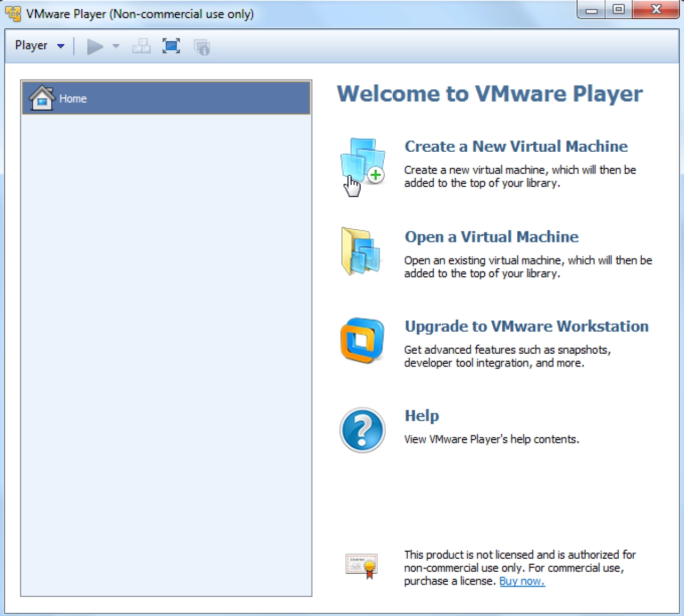
Task: Click the VMware Workstation upgrade icon
Action: click(362, 340)
